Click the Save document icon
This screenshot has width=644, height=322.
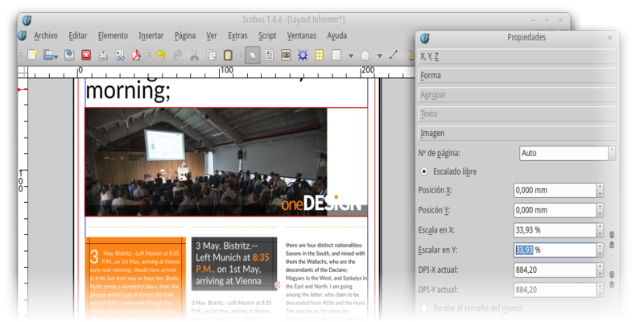pos(69,55)
